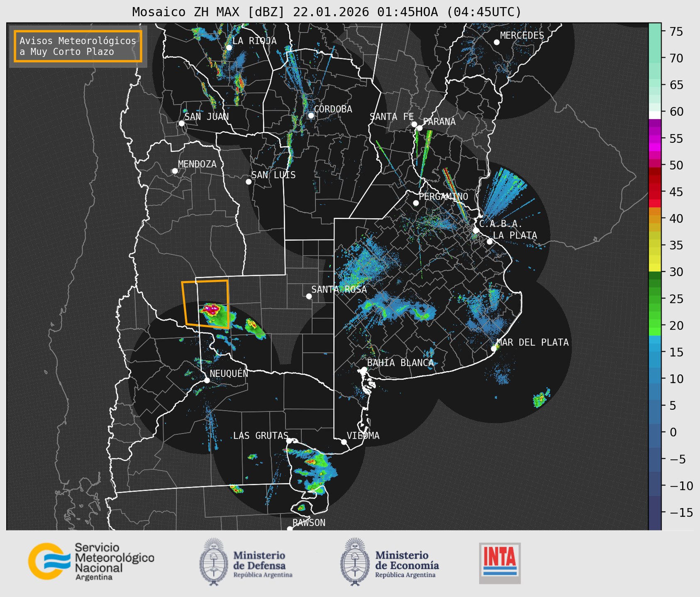Select the Pergamino city marker dot
This screenshot has width=700, height=597.
[416, 203]
